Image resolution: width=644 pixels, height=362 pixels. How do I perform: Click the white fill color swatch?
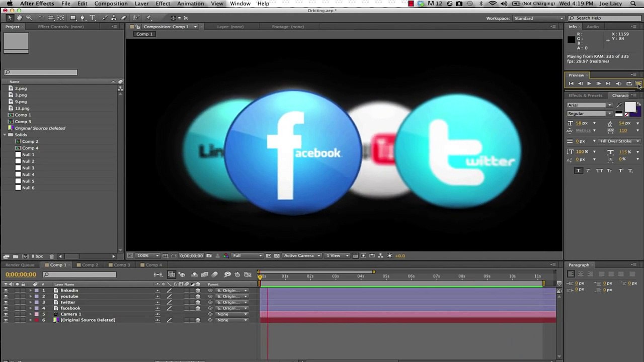coord(630,107)
